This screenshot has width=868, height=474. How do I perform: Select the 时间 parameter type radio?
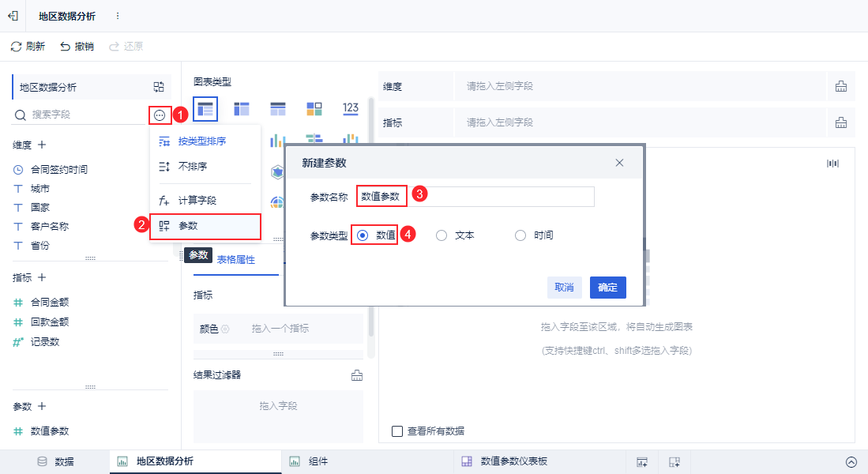(520, 235)
